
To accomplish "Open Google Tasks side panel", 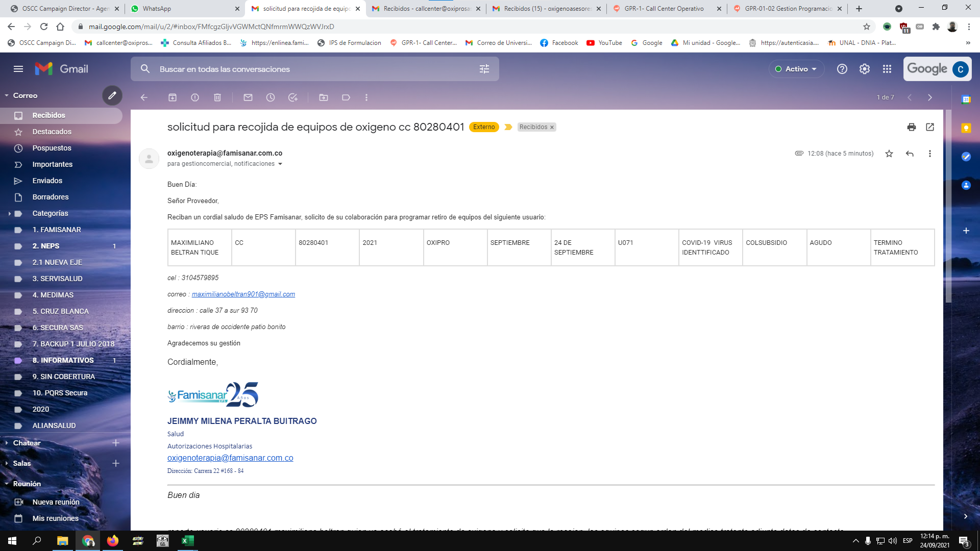I will point(966,157).
